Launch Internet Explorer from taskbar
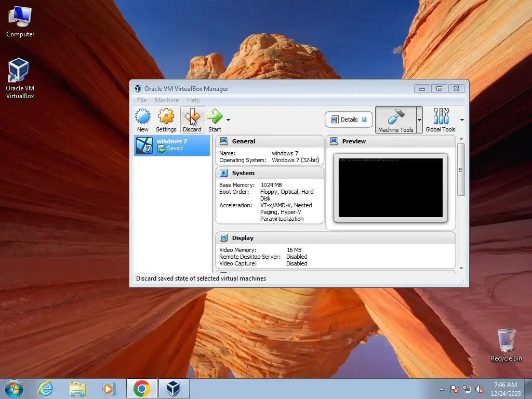The height and width of the screenshot is (399, 532). pos(46,389)
